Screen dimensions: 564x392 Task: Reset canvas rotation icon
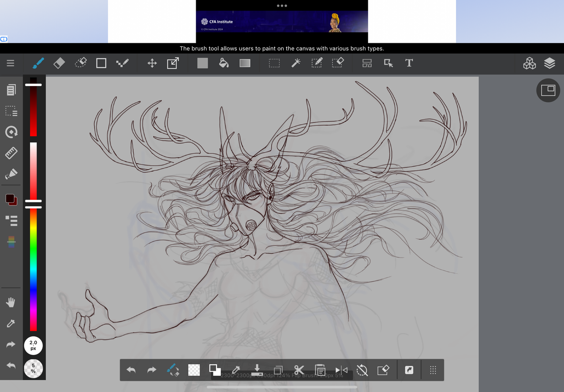362,370
